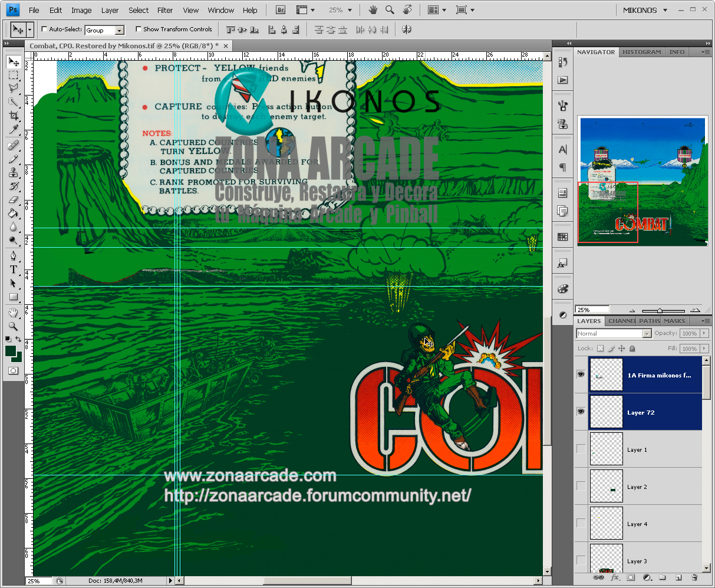The image size is (715, 588).
Task: Create a new layer from Layers panel
Action: (678, 577)
